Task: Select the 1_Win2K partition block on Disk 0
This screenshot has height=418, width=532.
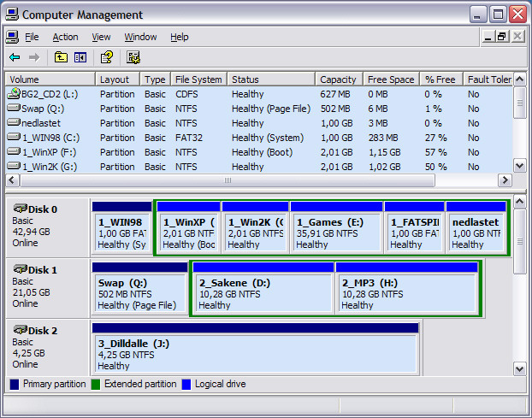Action: point(256,227)
